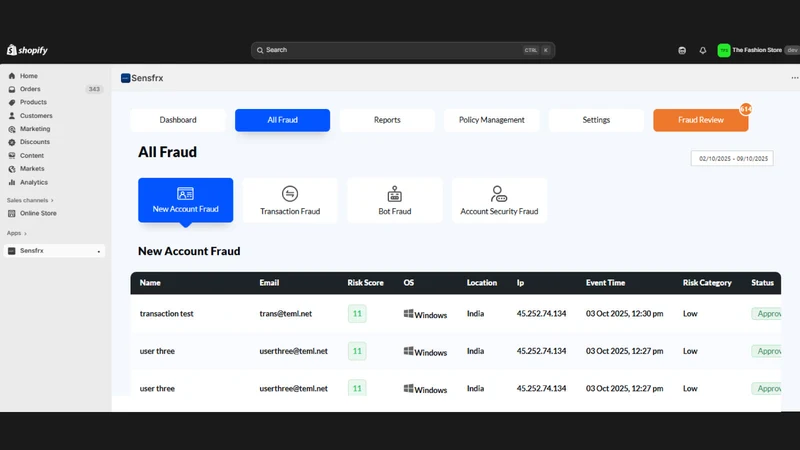Open the store inbox icon in top bar

tap(682, 50)
